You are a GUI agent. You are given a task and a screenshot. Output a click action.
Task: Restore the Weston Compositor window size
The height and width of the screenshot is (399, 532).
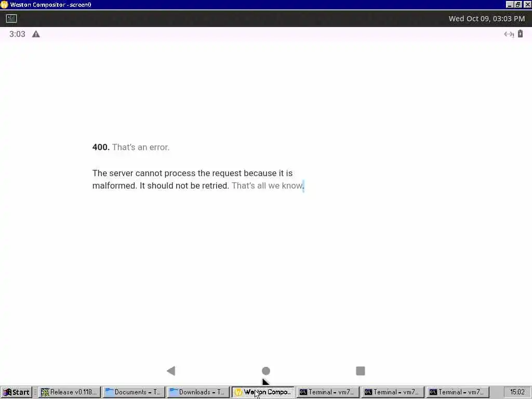click(518, 4)
